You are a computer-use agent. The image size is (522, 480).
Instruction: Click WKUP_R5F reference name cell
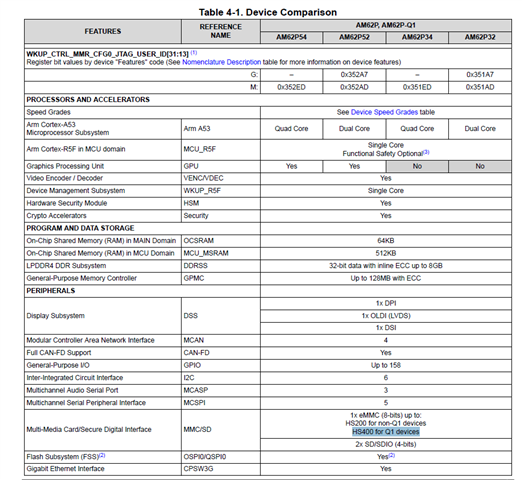(x=221, y=191)
